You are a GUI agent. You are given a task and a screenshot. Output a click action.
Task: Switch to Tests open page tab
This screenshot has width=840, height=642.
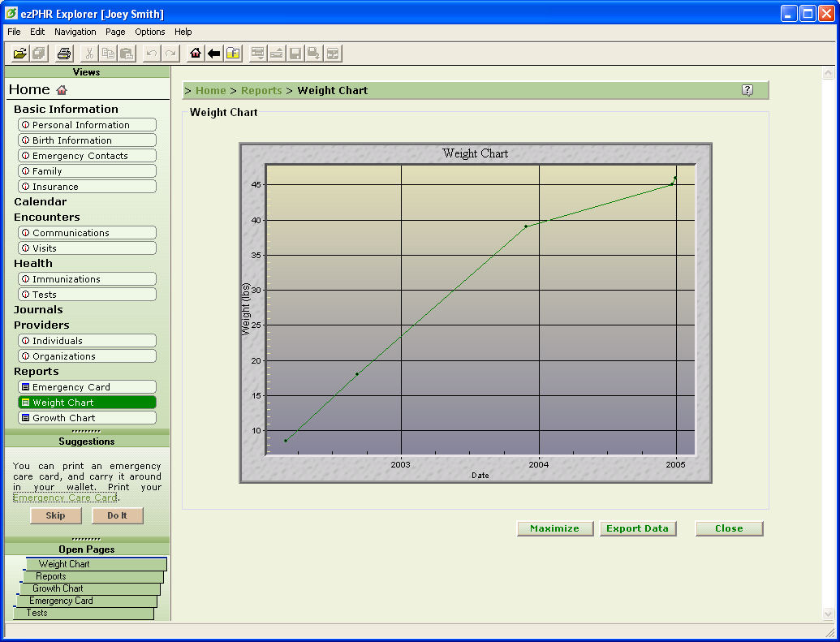click(84, 613)
